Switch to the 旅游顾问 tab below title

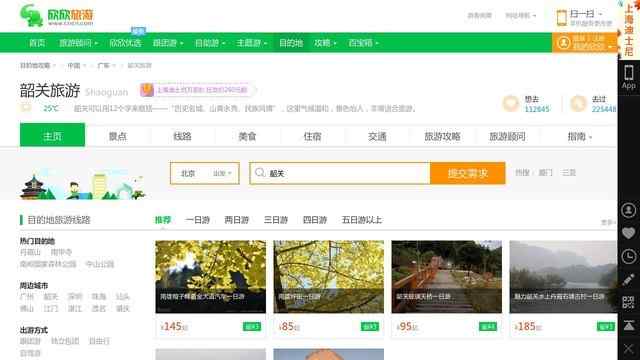(x=507, y=136)
